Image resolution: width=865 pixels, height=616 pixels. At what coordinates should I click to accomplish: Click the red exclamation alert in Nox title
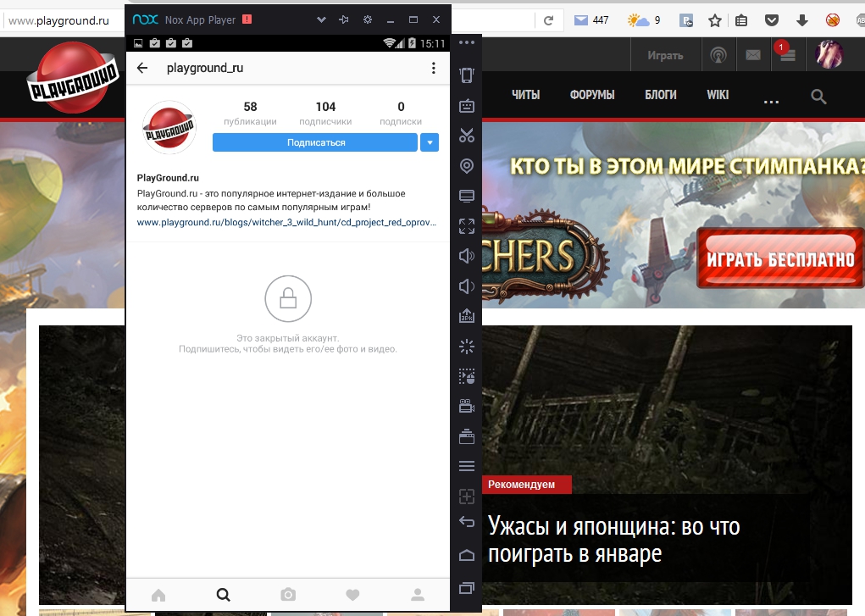pos(247,19)
